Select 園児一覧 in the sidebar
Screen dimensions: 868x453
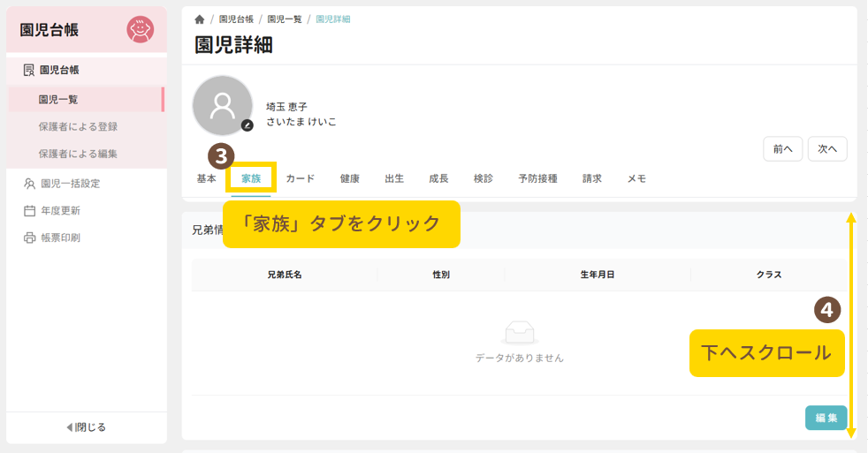(x=58, y=100)
